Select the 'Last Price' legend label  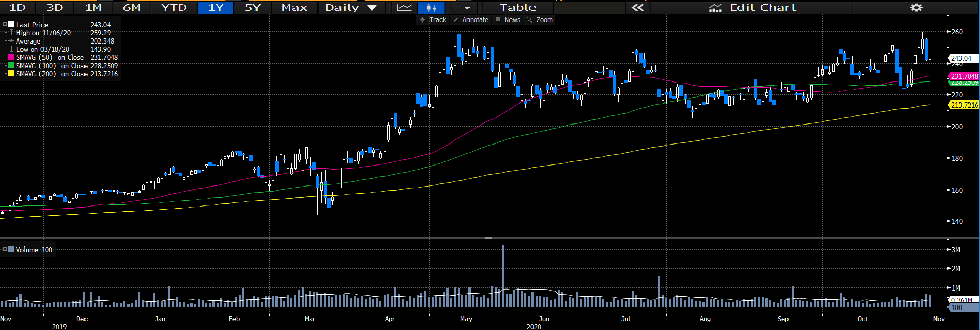coord(32,25)
